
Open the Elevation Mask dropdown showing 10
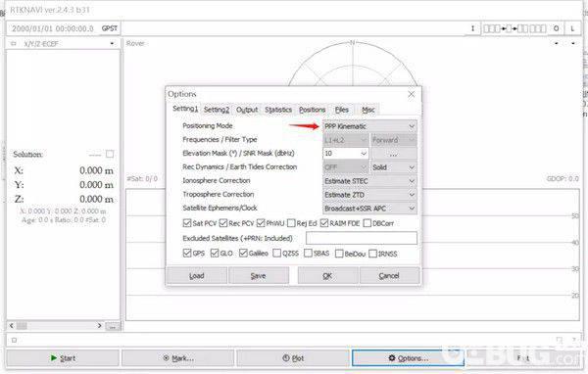(346, 154)
